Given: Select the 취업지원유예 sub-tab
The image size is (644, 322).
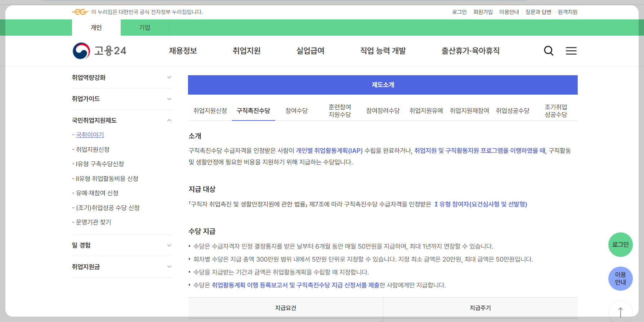Looking at the screenshot, I should pyautogui.click(x=426, y=110).
